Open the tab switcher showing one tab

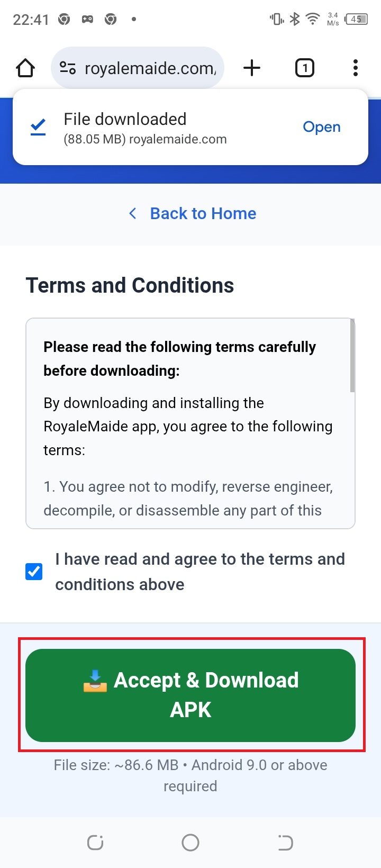305,68
